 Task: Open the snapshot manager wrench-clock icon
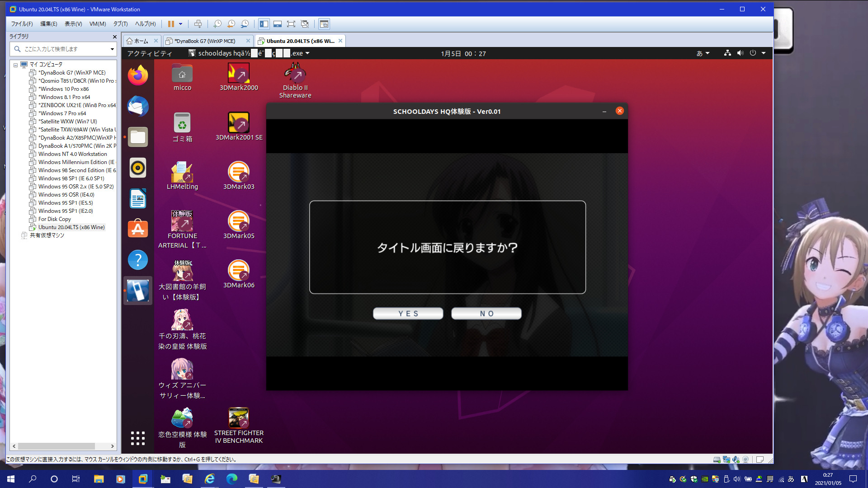tap(245, 24)
